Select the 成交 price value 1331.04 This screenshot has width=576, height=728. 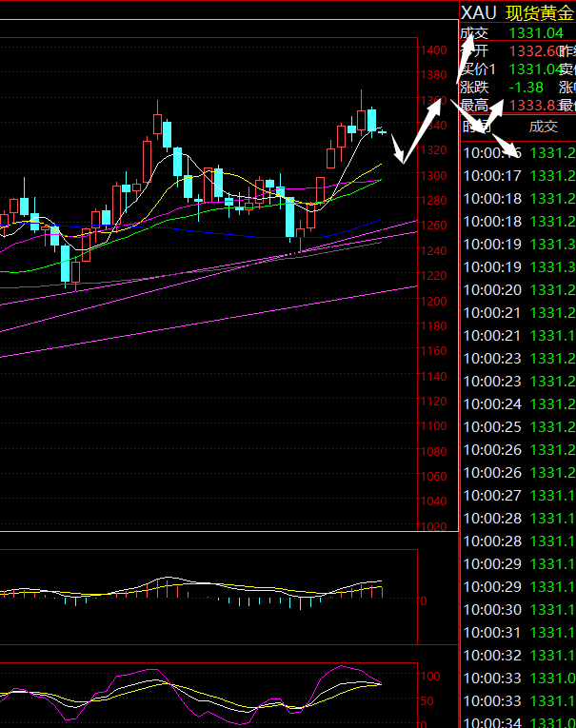tap(536, 33)
